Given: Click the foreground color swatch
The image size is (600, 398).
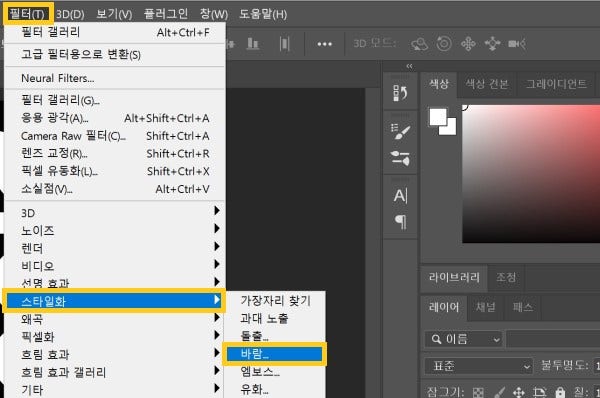Looking at the screenshot, I should [438, 117].
